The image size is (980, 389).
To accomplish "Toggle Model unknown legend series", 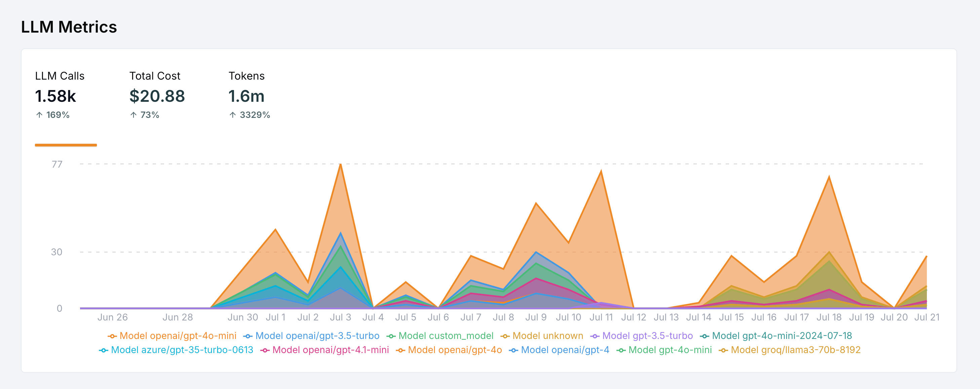I will [x=542, y=336].
